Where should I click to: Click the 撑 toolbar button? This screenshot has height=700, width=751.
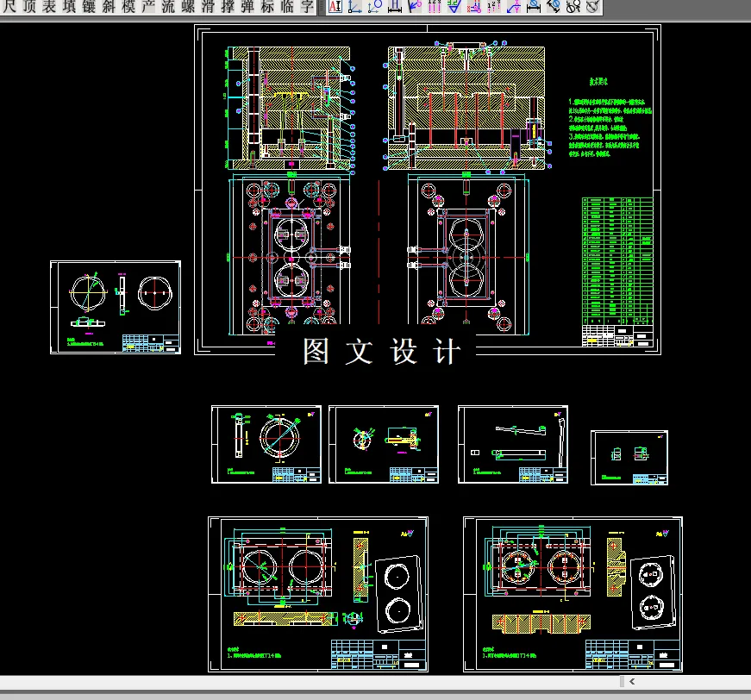[x=228, y=6]
